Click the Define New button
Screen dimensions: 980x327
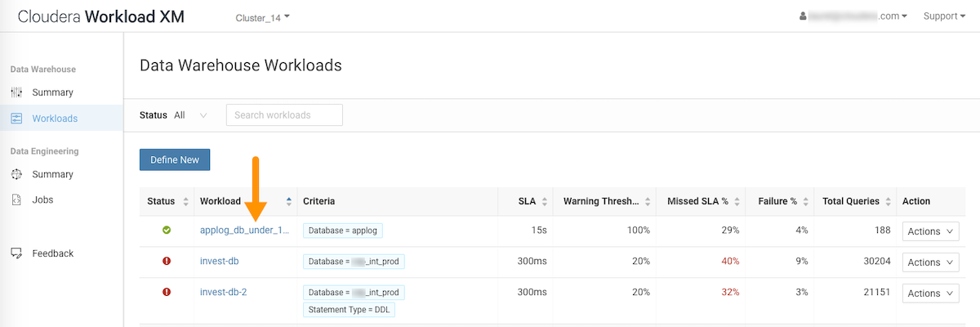(175, 159)
